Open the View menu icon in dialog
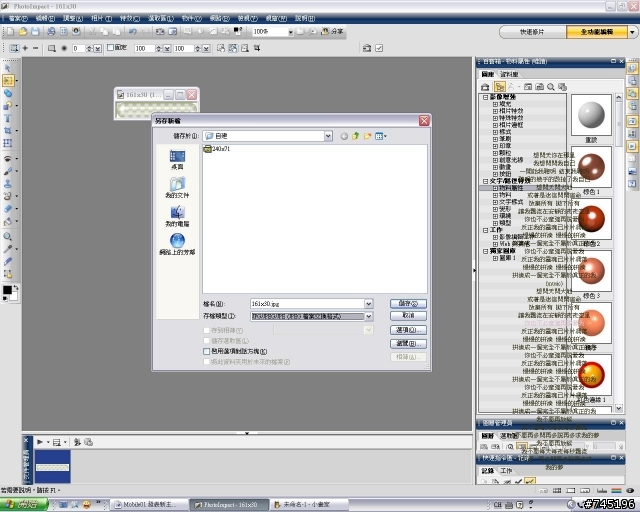This screenshot has height=512, width=640. [x=380, y=136]
